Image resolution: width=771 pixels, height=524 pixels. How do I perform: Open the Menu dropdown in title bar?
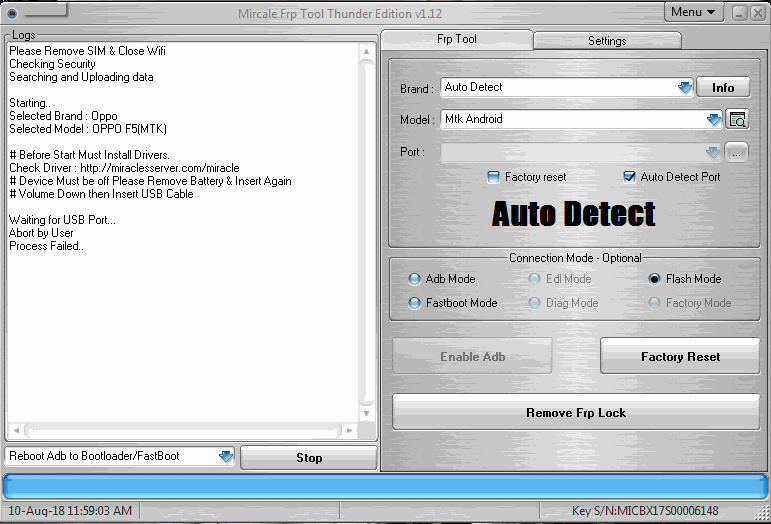(x=693, y=12)
